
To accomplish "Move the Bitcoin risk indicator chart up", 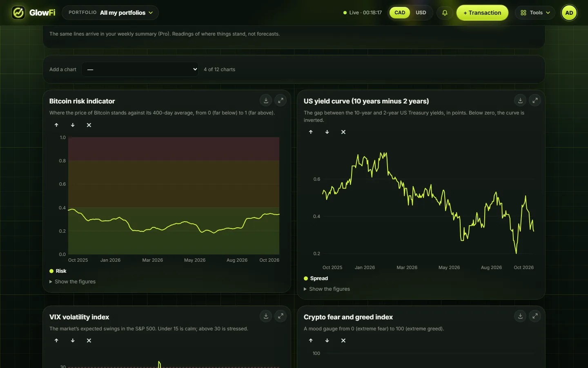I will point(56,125).
